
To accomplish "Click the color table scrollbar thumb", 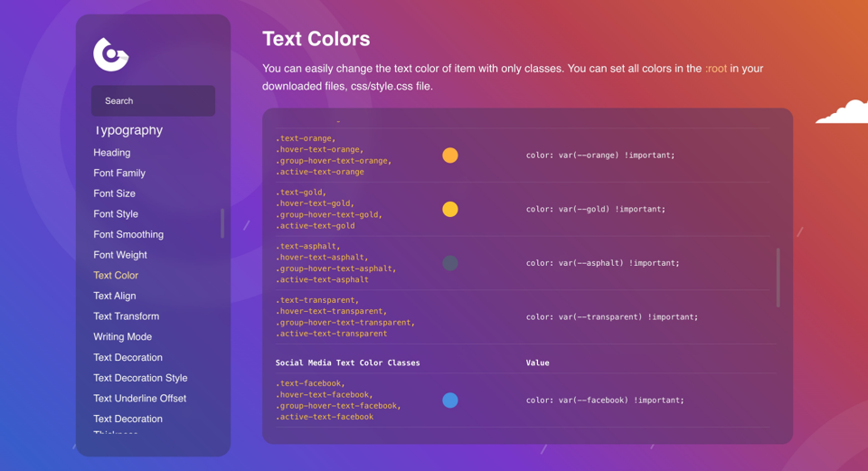I will 778,278.
